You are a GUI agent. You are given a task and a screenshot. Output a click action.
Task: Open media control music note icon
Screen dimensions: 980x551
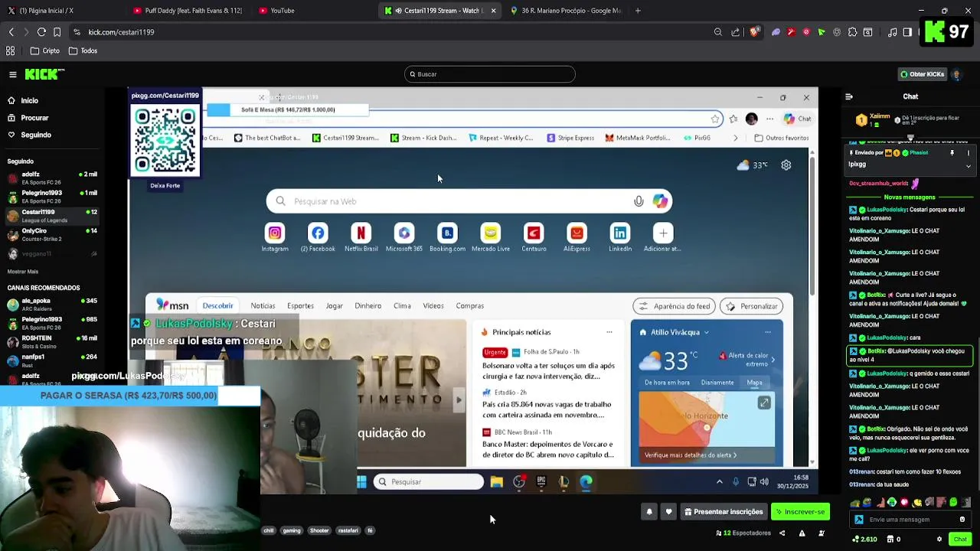coord(893,32)
